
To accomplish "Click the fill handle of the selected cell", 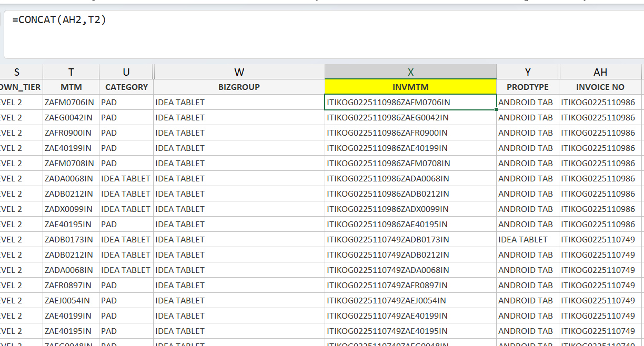I will [496, 109].
